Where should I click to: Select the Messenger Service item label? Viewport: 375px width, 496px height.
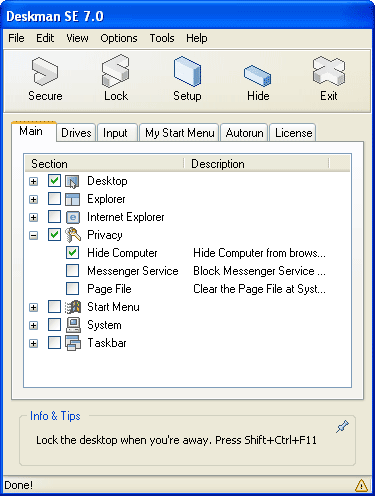pos(133,271)
